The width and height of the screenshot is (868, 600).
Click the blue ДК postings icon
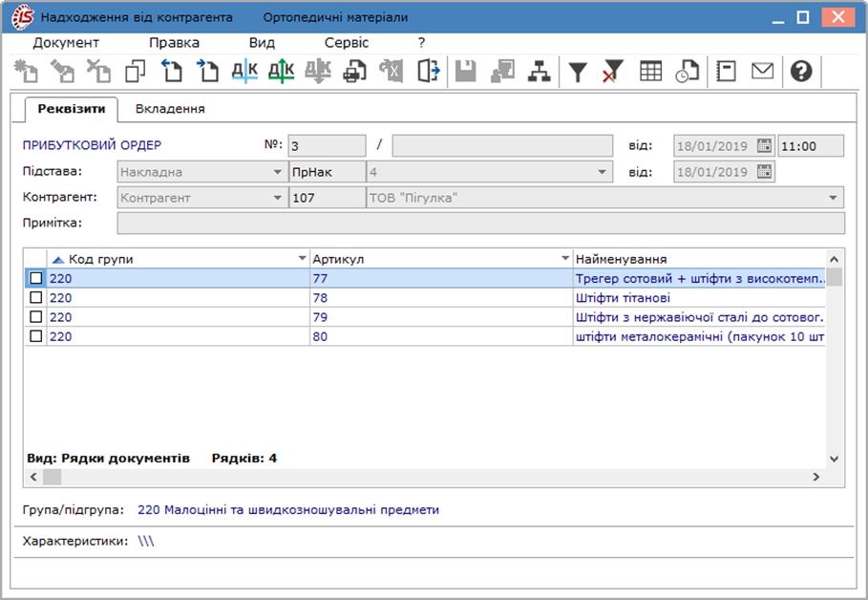244,71
